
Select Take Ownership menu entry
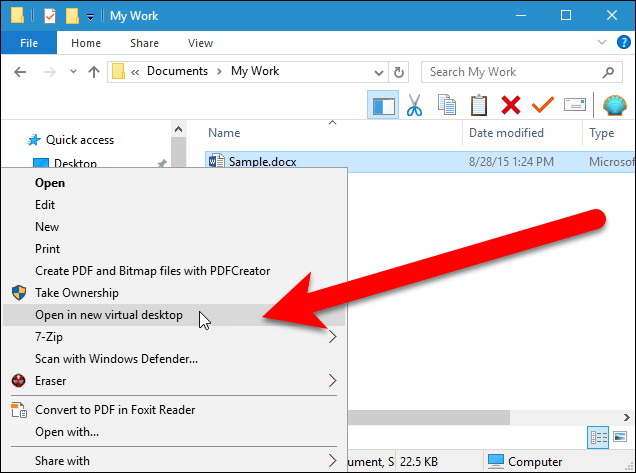[174, 292]
